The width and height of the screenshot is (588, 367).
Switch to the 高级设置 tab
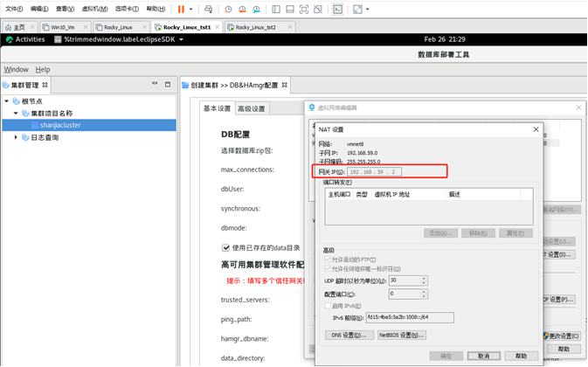point(252,109)
